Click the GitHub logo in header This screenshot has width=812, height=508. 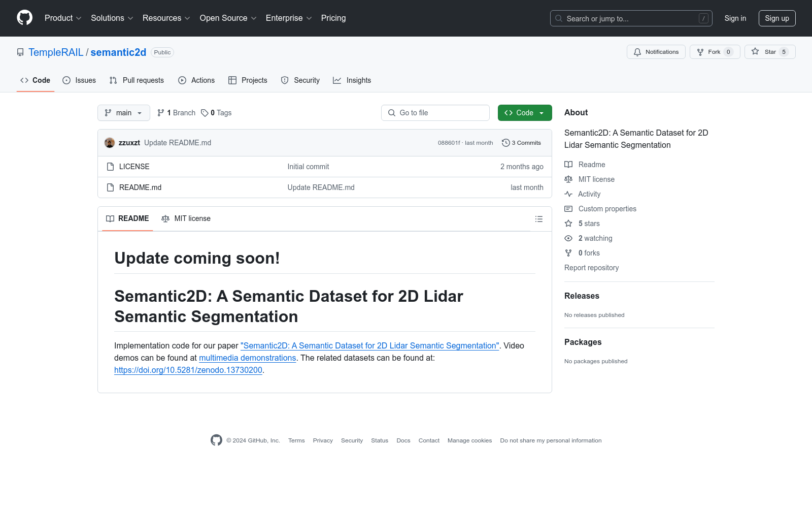click(24, 18)
